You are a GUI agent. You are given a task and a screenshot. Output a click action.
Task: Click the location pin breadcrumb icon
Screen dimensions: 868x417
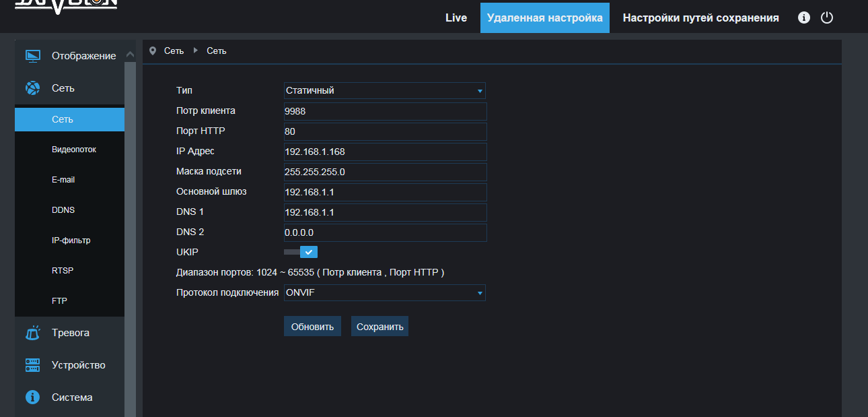(153, 51)
